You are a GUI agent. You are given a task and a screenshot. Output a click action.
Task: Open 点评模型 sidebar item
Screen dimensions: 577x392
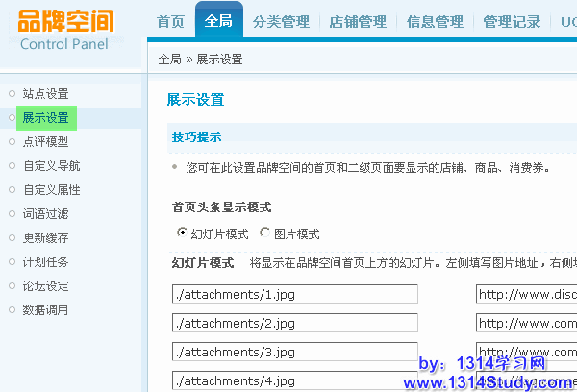click(x=45, y=142)
